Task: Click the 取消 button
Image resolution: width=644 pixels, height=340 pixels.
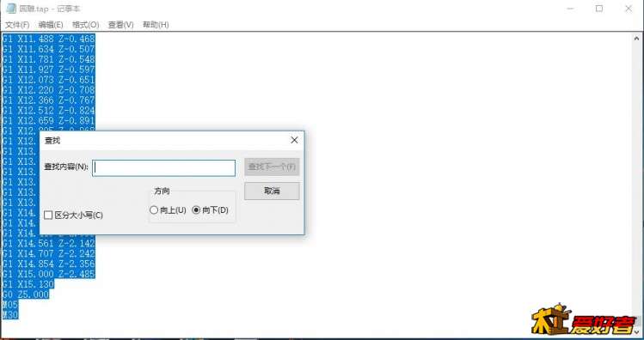Action: pyautogui.click(x=272, y=191)
